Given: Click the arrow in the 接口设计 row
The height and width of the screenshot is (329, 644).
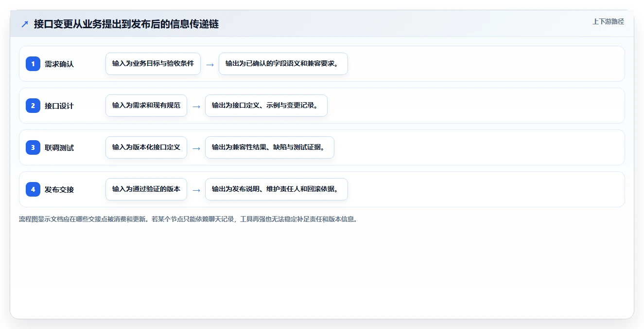Looking at the screenshot, I should point(196,106).
